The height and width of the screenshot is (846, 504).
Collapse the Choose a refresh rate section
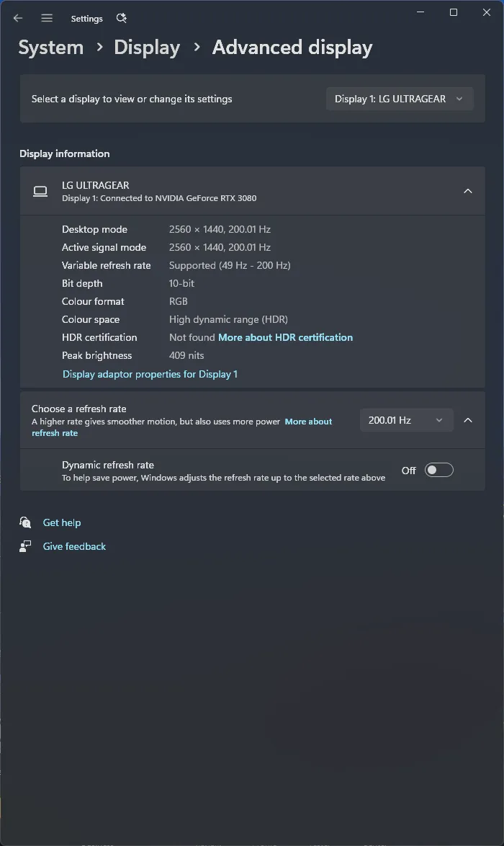click(468, 420)
